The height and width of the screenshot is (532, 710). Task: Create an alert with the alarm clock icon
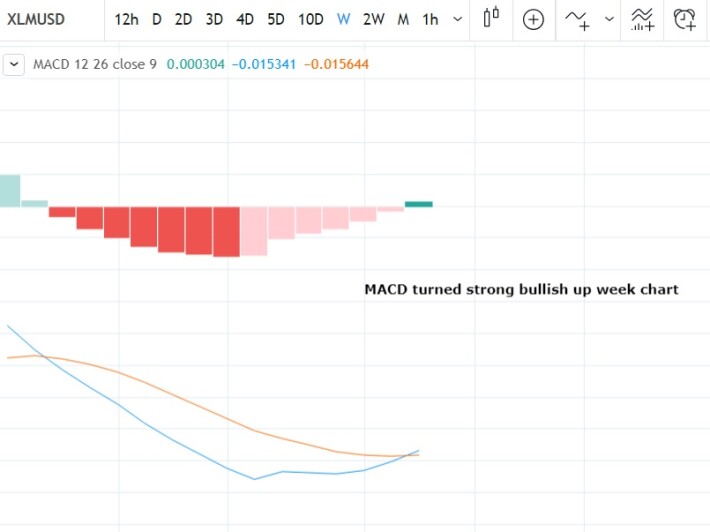(x=684, y=20)
